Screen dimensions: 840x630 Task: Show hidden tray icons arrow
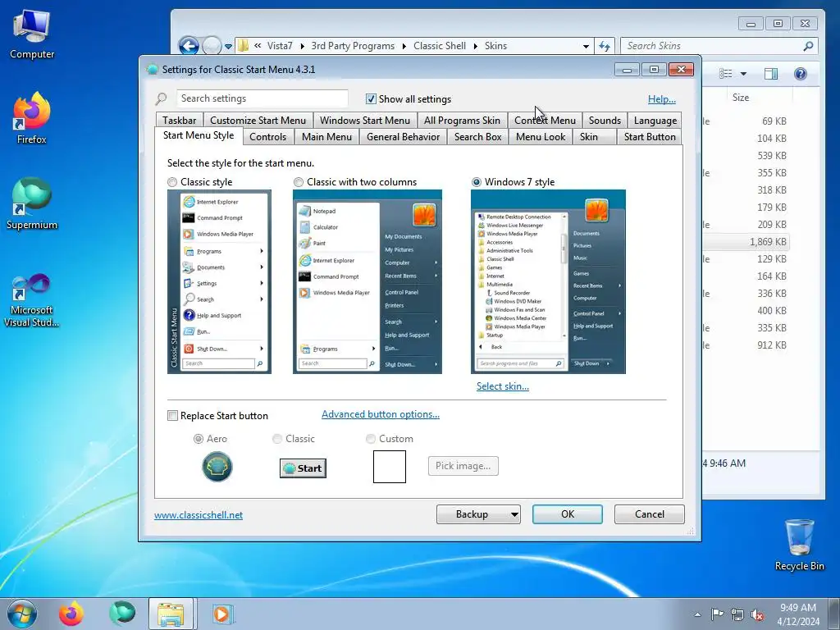[697, 614]
